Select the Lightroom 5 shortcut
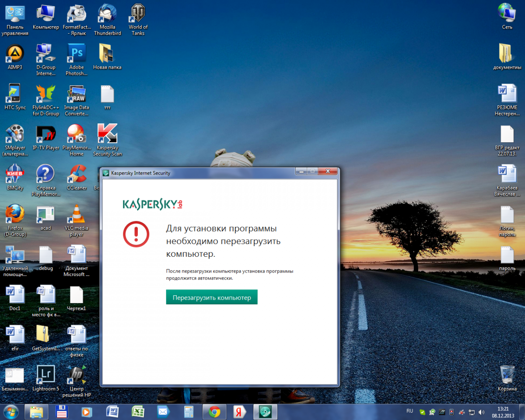The height and width of the screenshot is (420, 525). [x=45, y=379]
